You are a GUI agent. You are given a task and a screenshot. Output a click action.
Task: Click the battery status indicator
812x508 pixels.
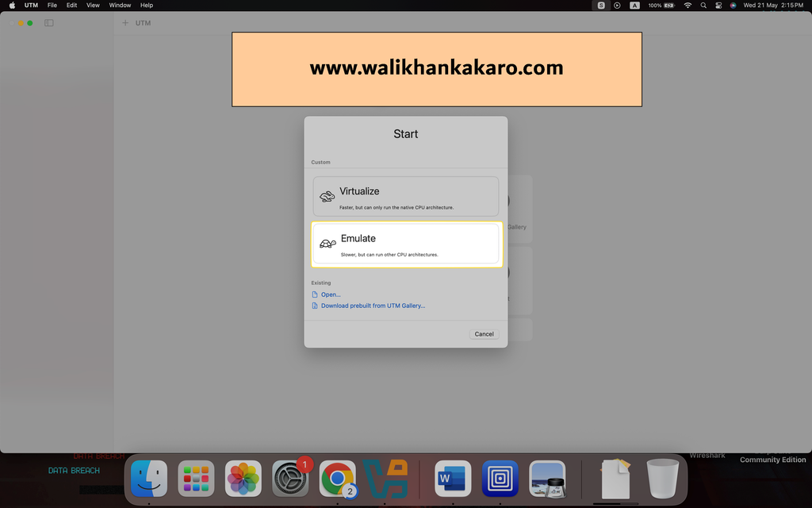pyautogui.click(x=662, y=6)
